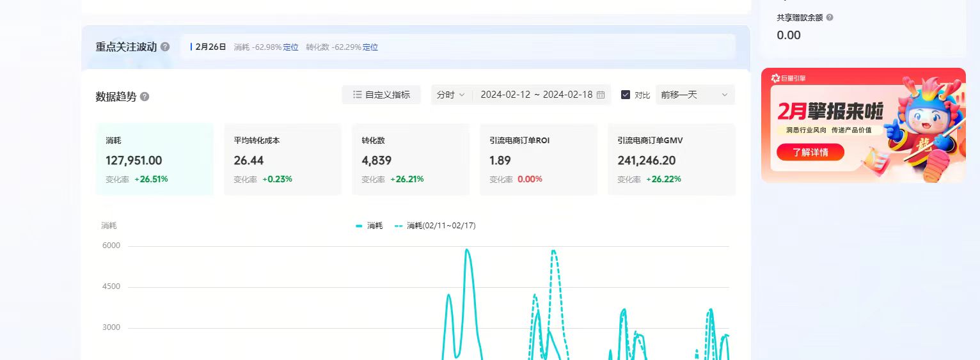Select the 转化数 metric card
980x360 pixels.
tap(410, 159)
